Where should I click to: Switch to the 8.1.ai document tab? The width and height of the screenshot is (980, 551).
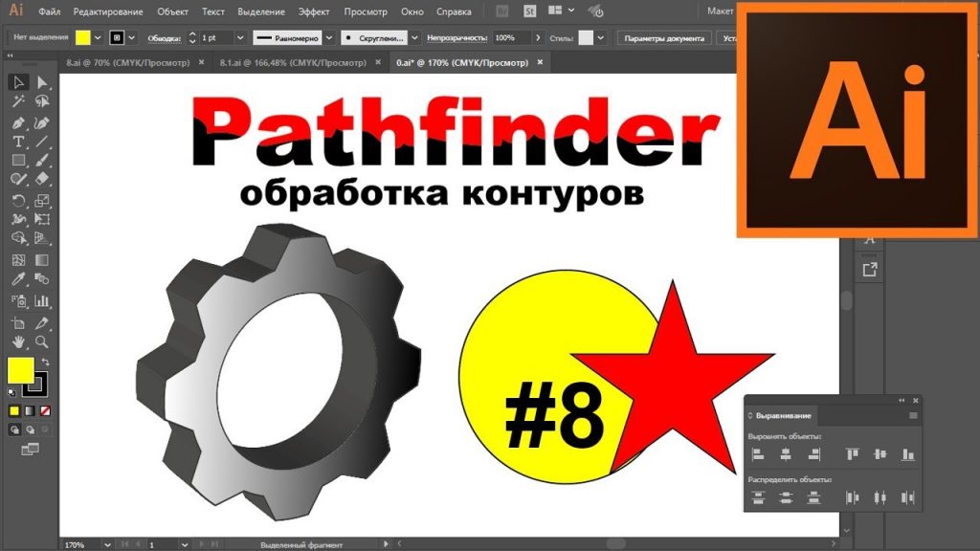[293, 62]
